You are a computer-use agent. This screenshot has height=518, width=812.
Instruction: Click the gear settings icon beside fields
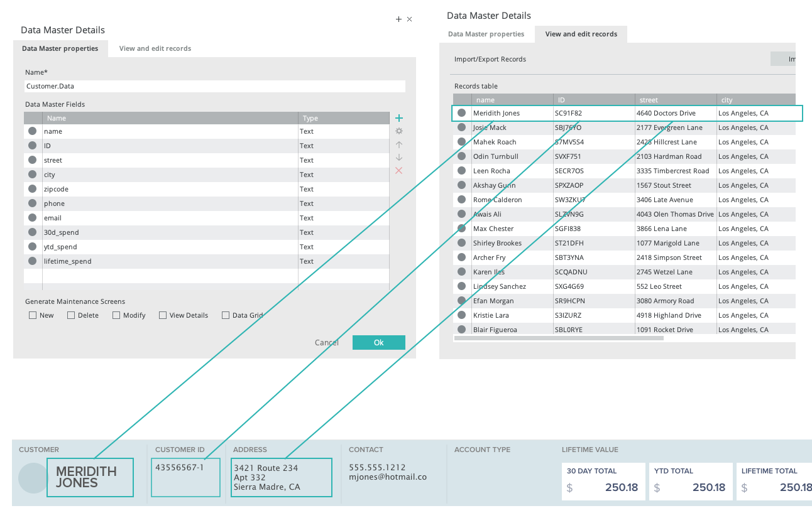398,131
